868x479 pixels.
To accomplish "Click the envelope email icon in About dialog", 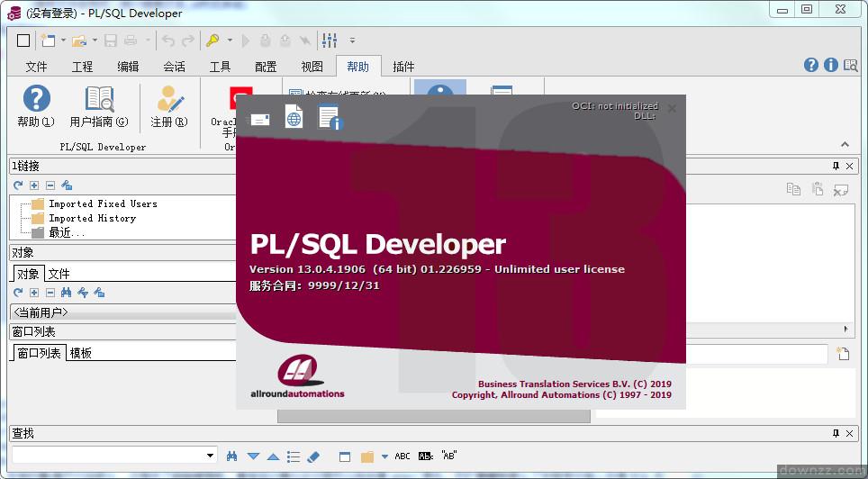I will point(260,119).
